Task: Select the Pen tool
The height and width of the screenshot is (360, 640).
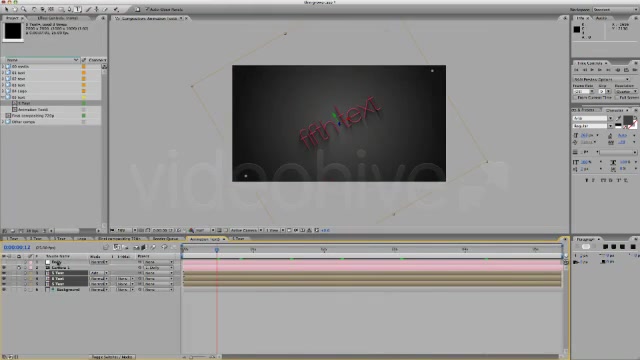Action: (x=69, y=9)
